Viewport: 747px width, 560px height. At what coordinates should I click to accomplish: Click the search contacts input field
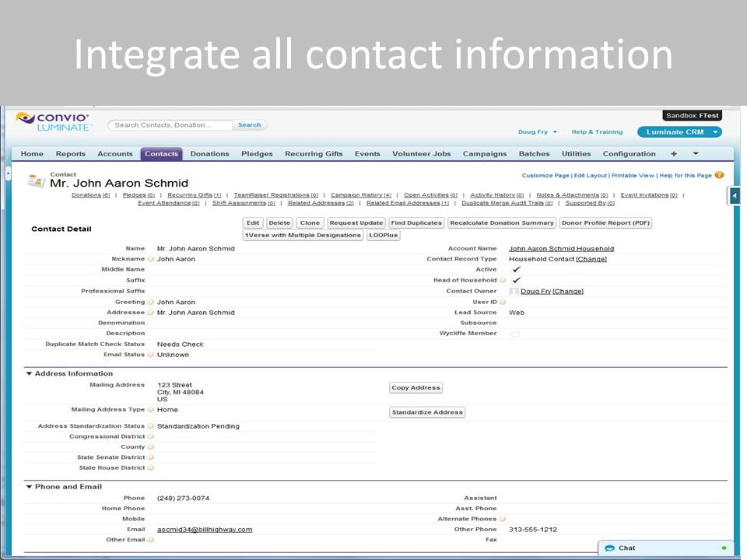[170, 125]
